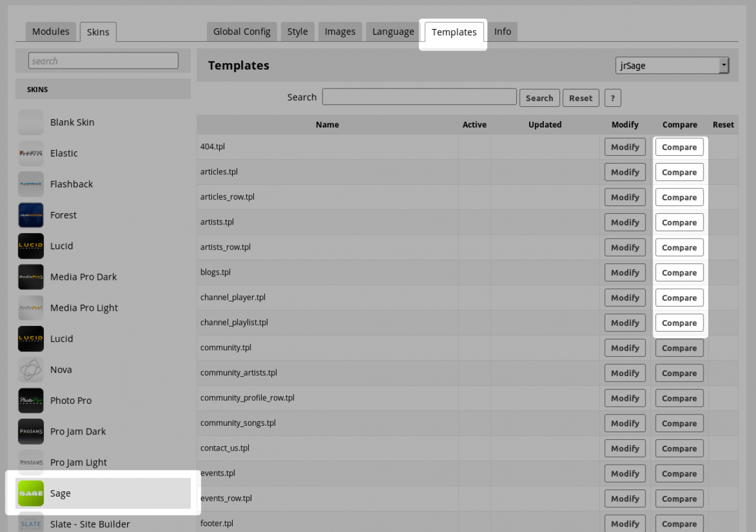Viewport: 756px width, 532px height.
Task: Compare the blogs.tpl template
Action: click(679, 273)
